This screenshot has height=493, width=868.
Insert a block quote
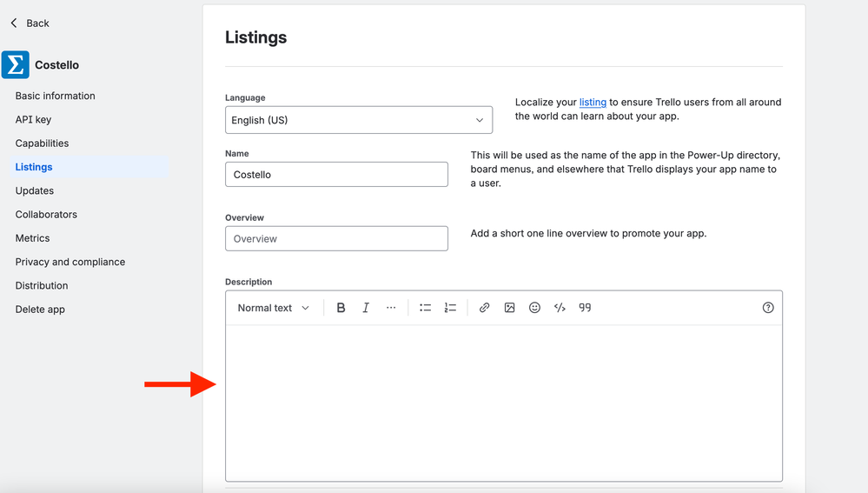point(585,308)
